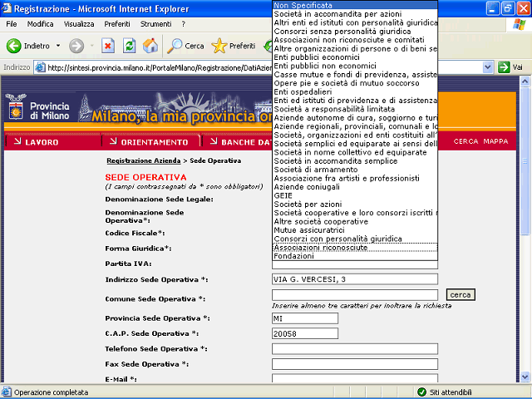Open the back button history dropdown arrow
532x399 pixels.
click(x=58, y=46)
